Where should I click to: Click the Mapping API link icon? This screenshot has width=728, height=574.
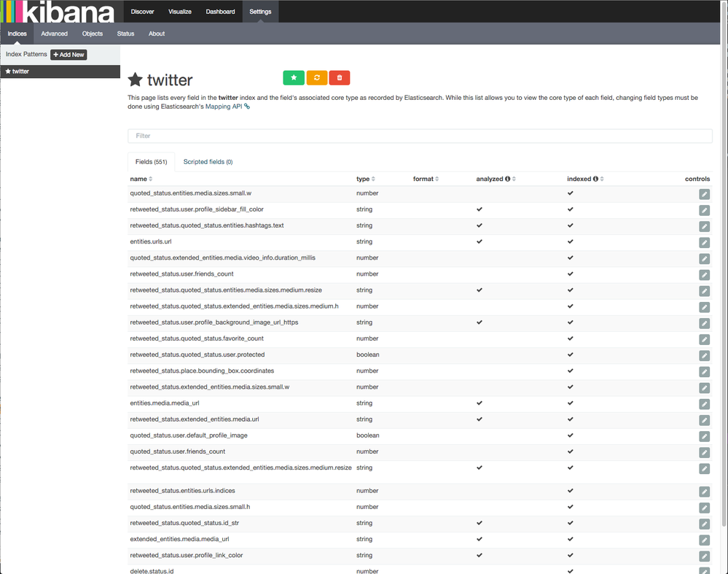coord(248,106)
